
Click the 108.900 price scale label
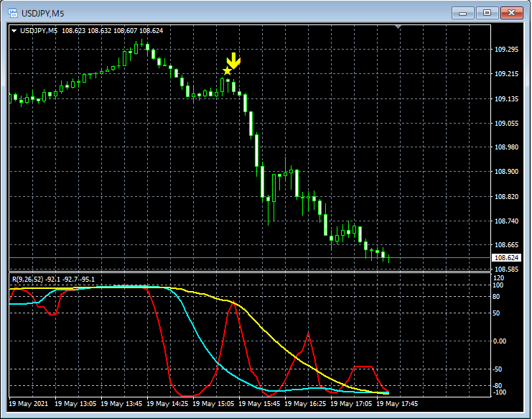pos(507,172)
